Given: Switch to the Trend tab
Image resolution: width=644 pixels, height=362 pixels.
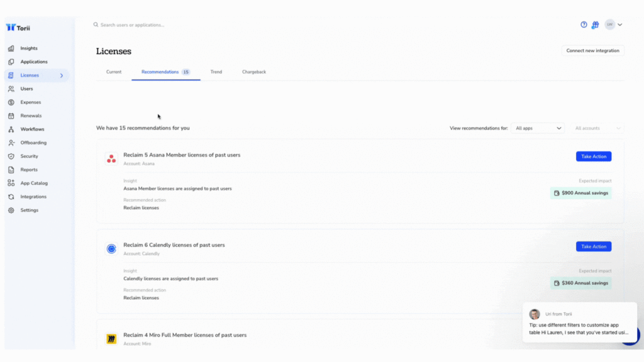Looking at the screenshot, I should tap(216, 72).
